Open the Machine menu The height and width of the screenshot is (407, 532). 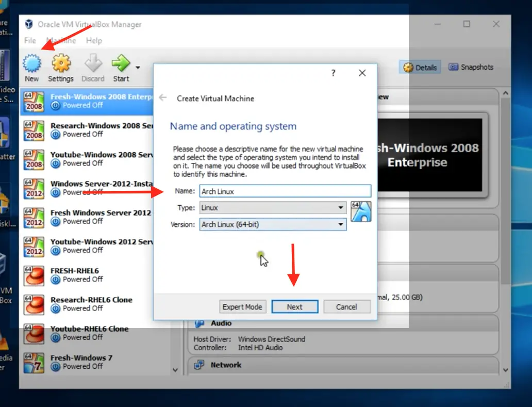click(61, 40)
